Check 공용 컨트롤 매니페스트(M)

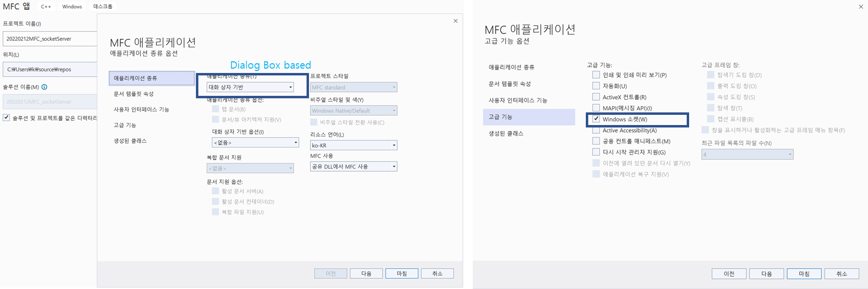(x=596, y=141)
